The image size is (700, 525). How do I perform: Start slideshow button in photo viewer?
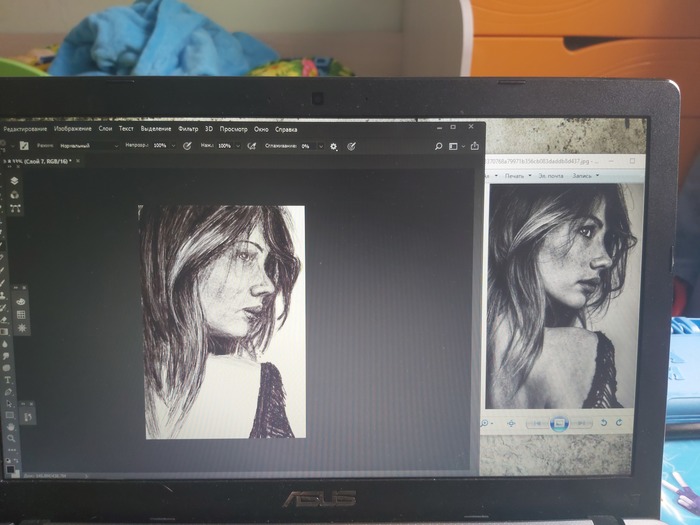560,423
